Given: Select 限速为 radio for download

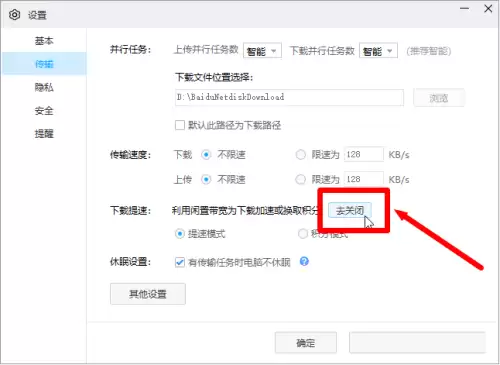Looking at the screenshot, I should point(301,154).
